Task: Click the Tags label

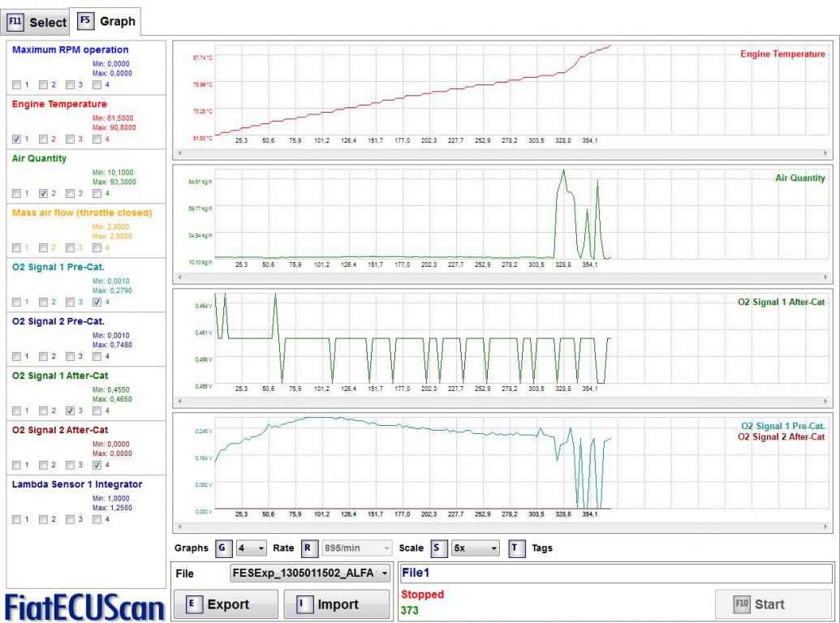Action: click(x=542, y=548)
